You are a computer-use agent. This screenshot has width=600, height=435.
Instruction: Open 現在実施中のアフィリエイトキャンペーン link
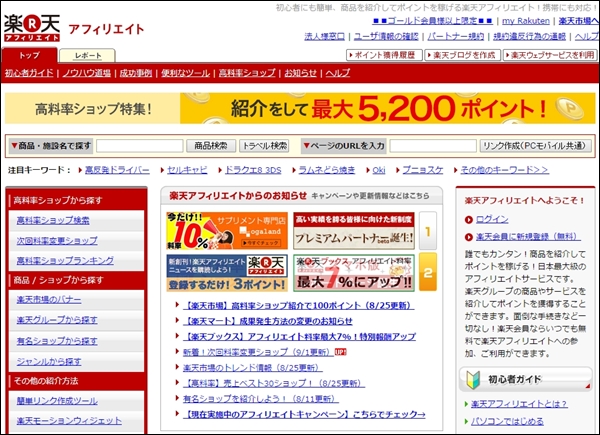point(305,414)
